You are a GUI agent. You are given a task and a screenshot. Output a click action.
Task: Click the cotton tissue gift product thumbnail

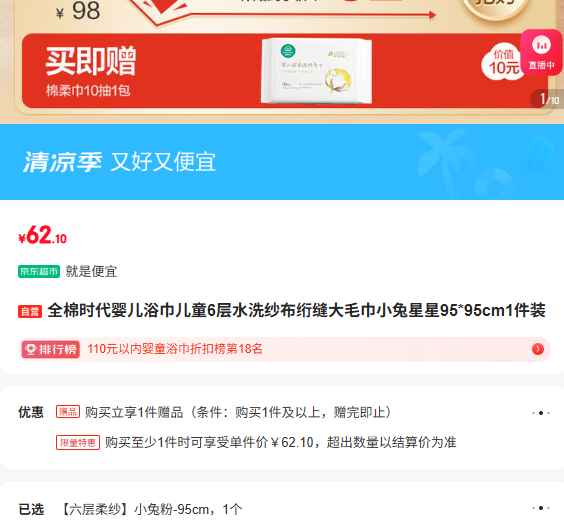[317, 71]
